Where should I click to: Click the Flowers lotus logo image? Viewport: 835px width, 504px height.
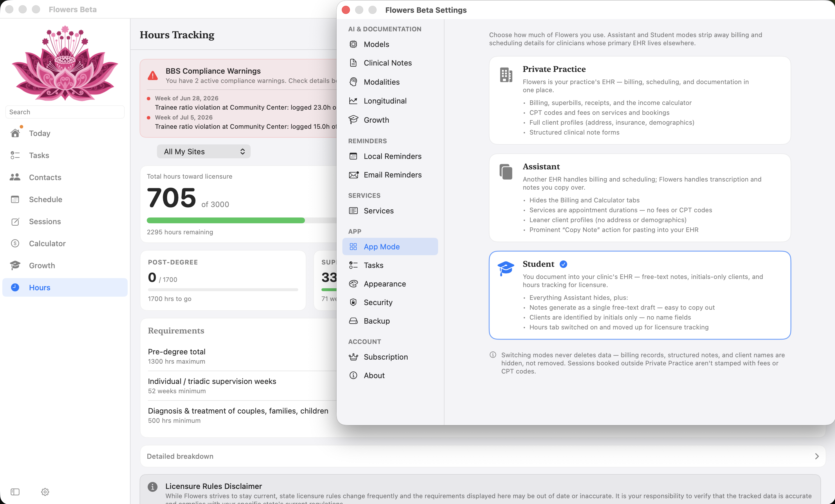tap(65, 63)
